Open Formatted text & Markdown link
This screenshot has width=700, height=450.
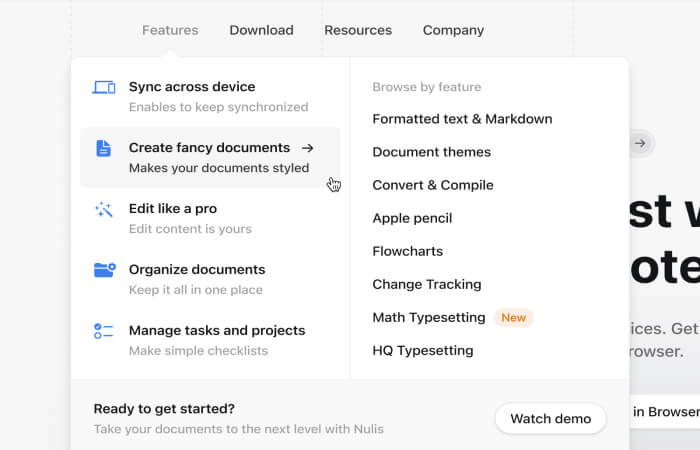pos(462,119)
